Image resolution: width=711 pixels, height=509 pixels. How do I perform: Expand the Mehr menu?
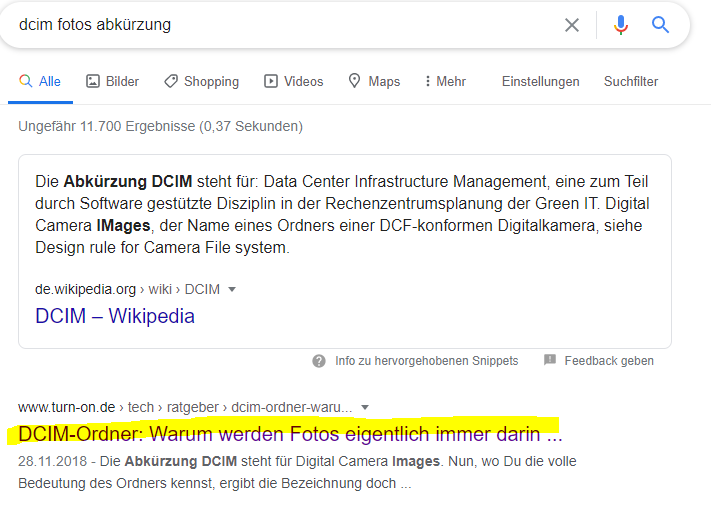point(445,82)
